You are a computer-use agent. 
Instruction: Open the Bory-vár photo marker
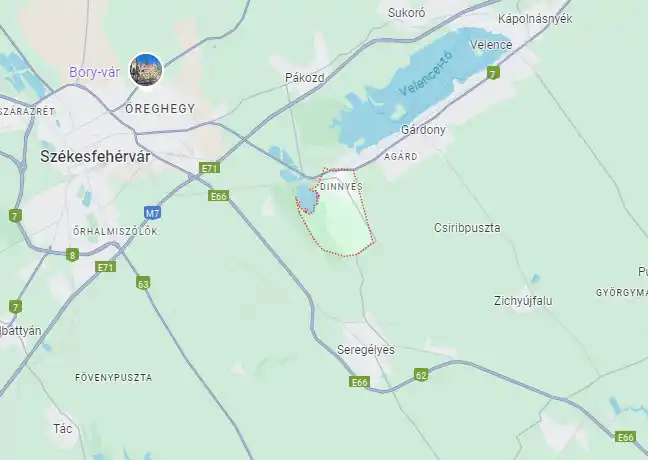[x=146, y=70]
